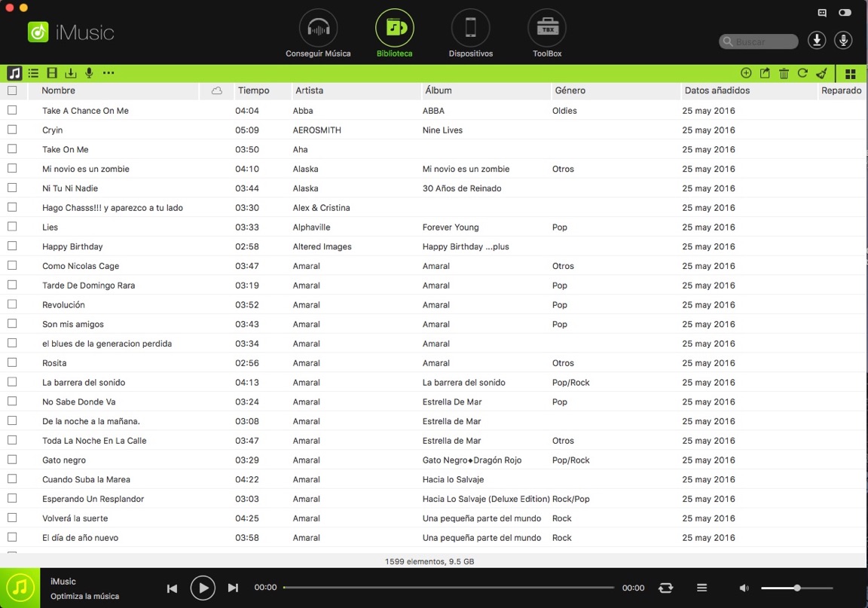This screenshot has height=608, width=868.
Task: Click the export share icon
Action: coord(765,73)
